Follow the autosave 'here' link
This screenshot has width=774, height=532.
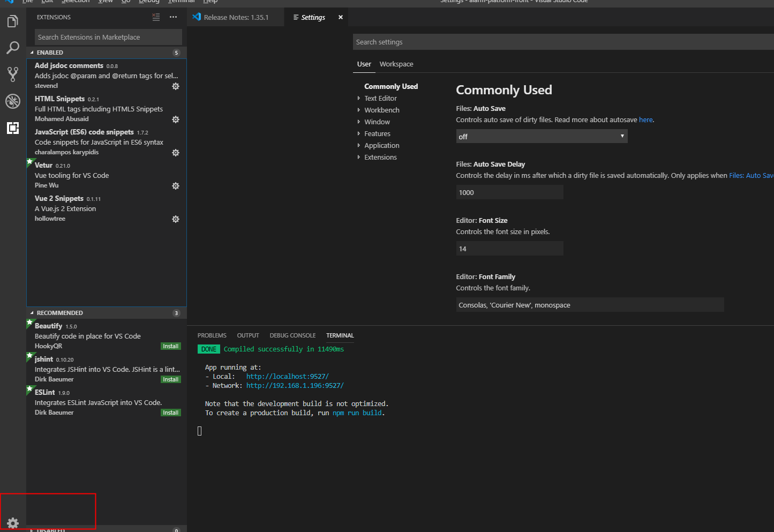(x=645, y=119)
